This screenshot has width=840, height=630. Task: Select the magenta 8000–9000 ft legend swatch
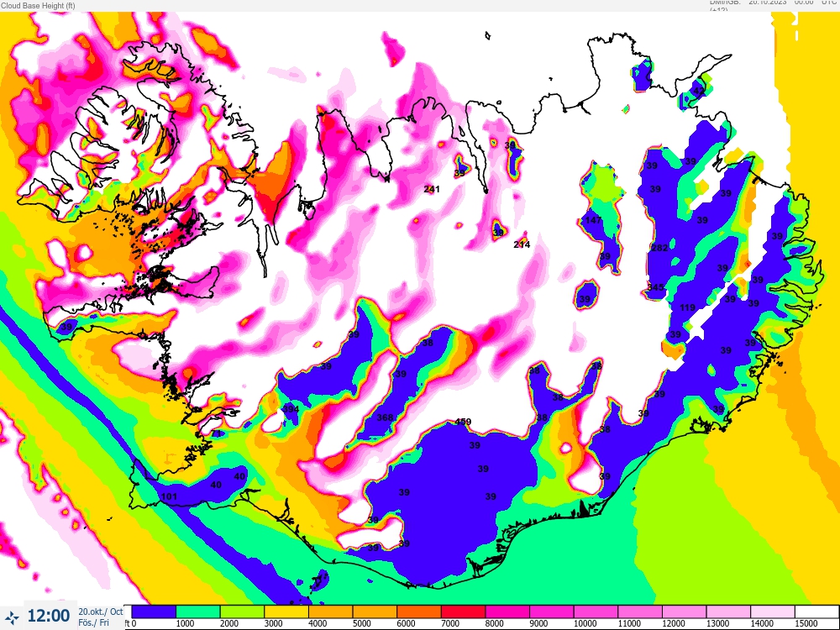pos(507,612)
